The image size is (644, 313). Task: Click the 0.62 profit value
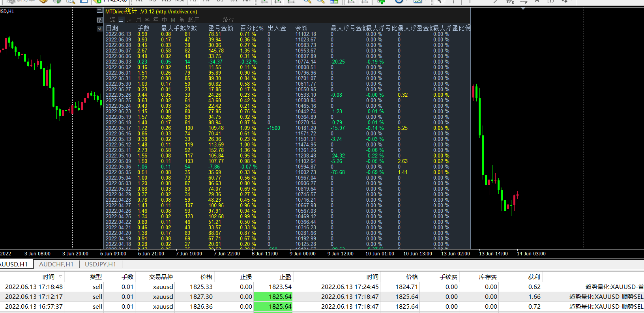tap(535, 287)
